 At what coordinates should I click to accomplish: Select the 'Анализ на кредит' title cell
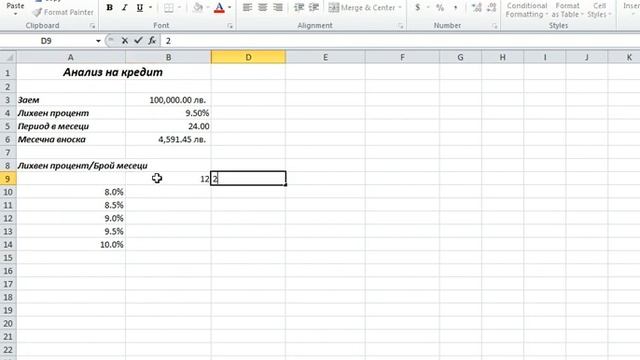113,72
